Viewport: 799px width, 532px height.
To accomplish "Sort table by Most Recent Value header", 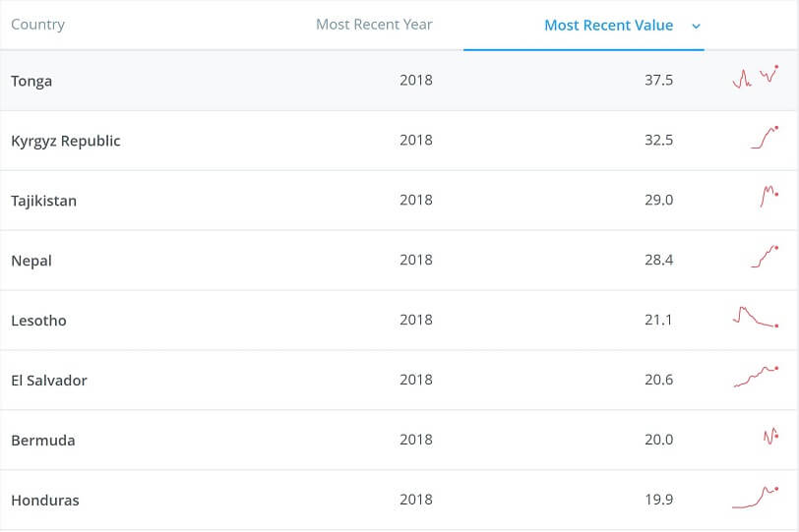I will pyautogui.click(x=608, y=26).
